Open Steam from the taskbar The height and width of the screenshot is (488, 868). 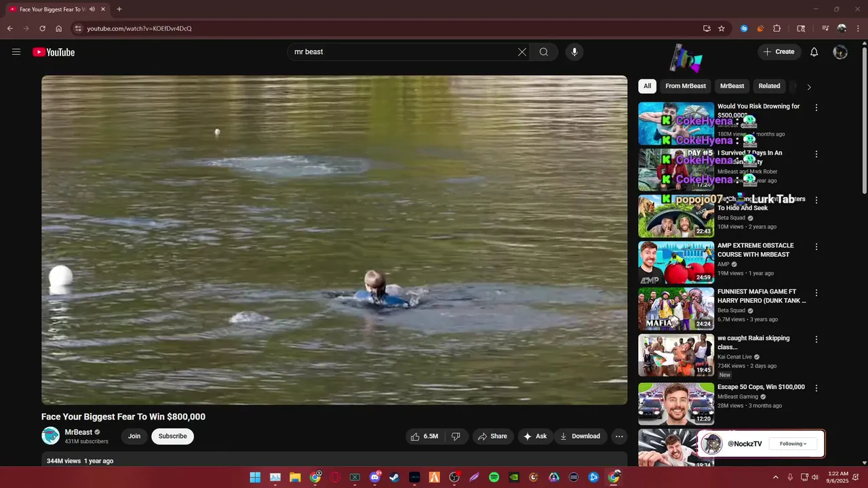click(394, 477)
